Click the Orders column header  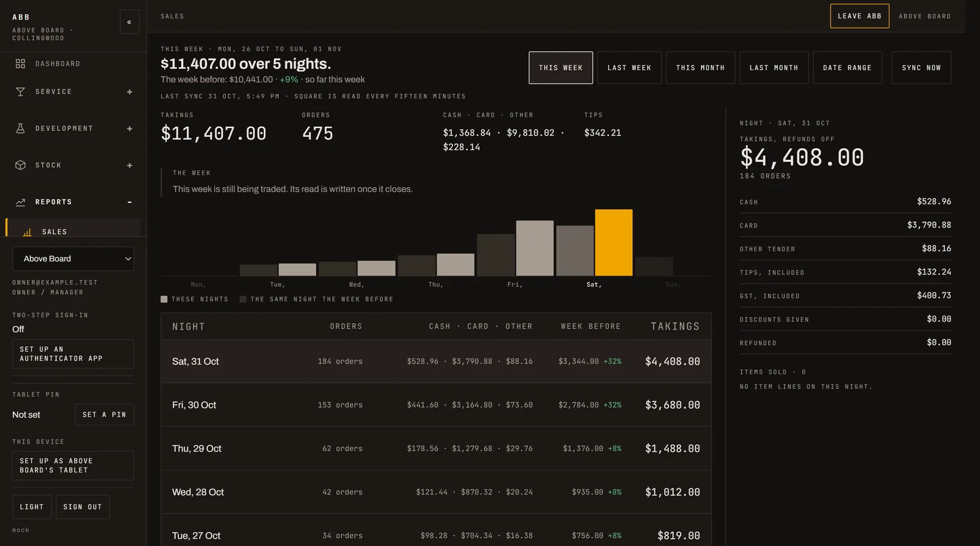click(x=346, y=327)
